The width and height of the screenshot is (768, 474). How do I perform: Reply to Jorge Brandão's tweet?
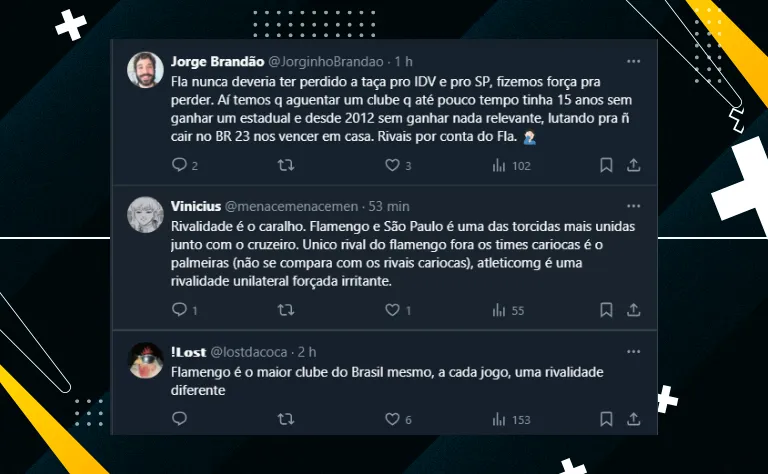[180, 165]
